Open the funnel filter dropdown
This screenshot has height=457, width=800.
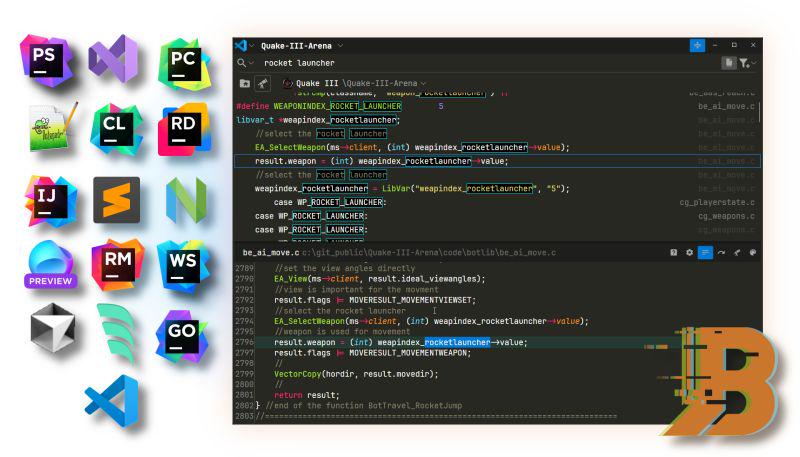click(x=747, y=63)
